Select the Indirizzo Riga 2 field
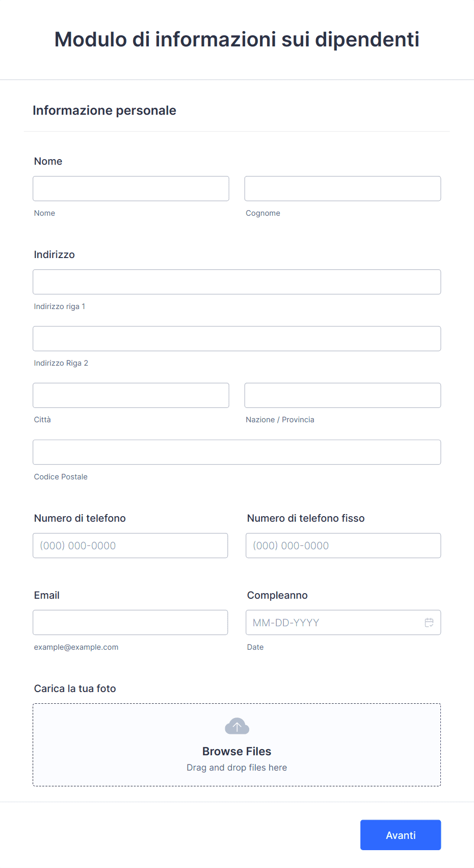474x868 pixels. [x=237, y=339]
